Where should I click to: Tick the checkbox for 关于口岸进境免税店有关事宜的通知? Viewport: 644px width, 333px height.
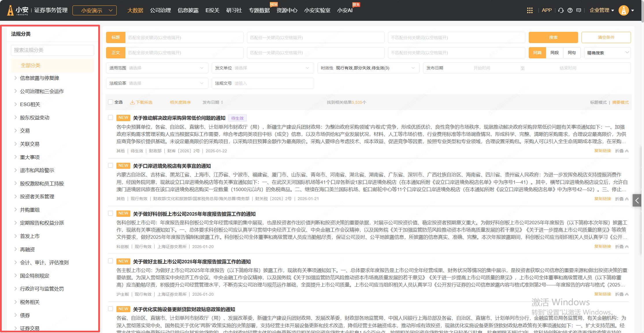[x=110, y=166]
